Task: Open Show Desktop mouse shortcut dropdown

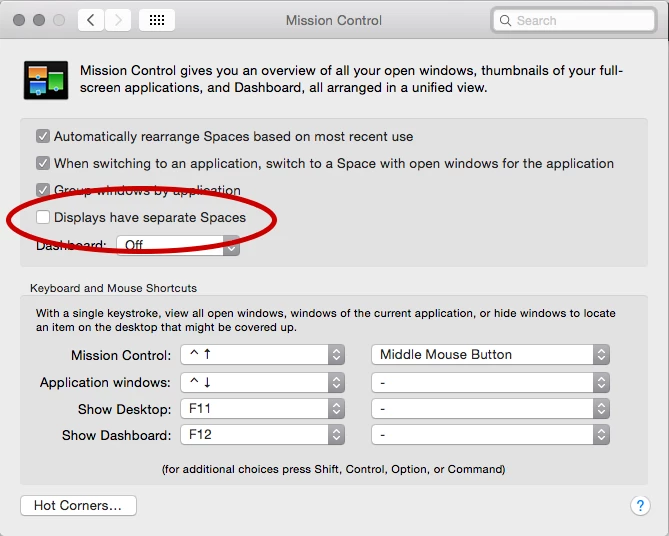Action: coord(490,409)
